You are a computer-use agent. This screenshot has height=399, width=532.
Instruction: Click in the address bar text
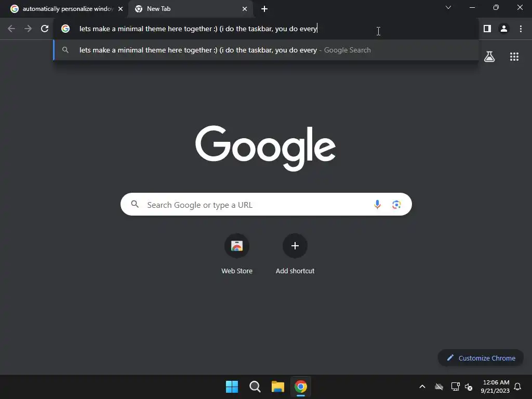(x=198, y=29)
